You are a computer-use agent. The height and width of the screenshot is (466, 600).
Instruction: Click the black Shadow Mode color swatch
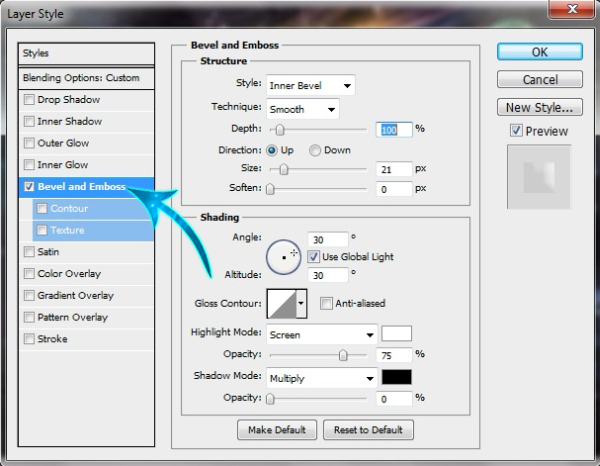click(396, 378)
